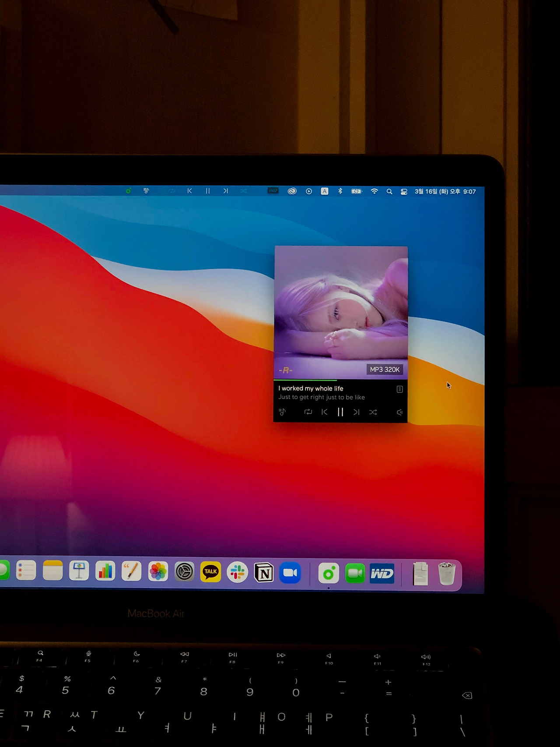Launch Zoom from the Dock
Viewport: 560px width, 747px height.
(x=290, y=573)
